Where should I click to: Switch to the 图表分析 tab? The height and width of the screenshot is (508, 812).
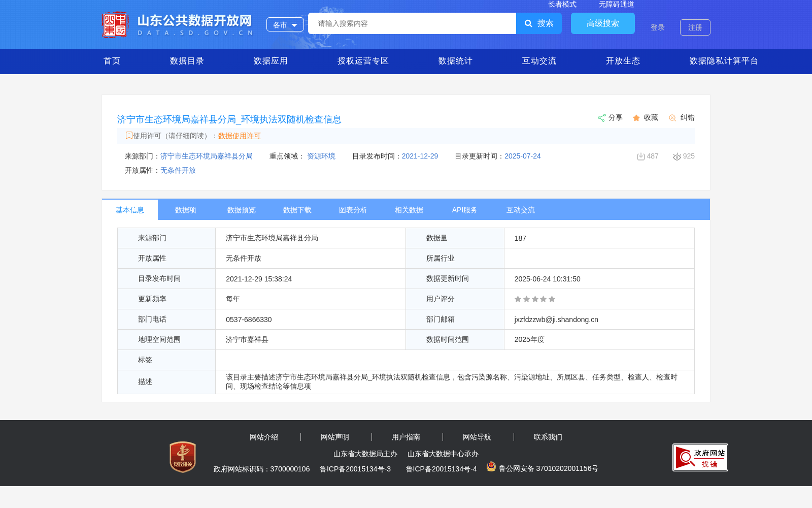tap(353, 210)
